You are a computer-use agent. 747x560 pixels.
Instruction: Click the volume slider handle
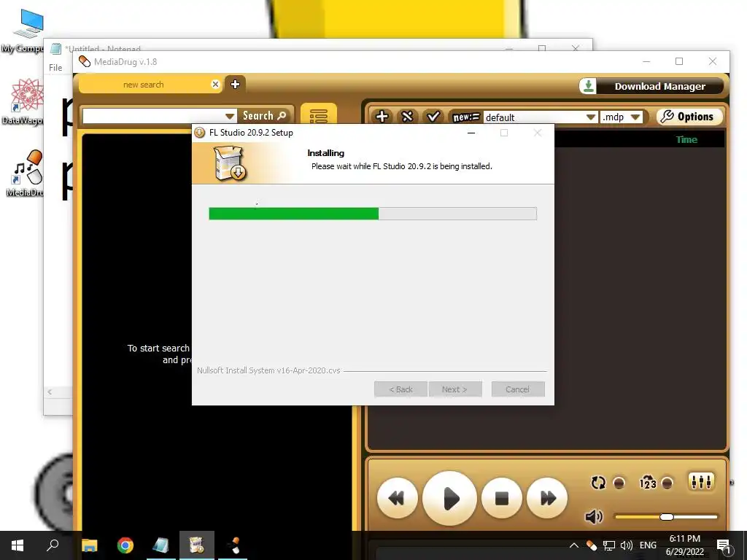(667, 517)
